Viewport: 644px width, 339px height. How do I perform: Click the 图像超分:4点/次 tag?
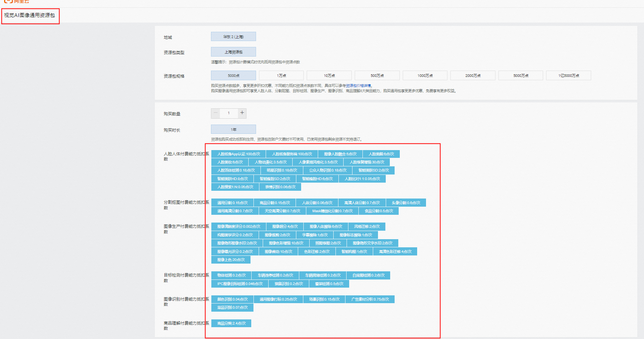(x=285, y=226)
